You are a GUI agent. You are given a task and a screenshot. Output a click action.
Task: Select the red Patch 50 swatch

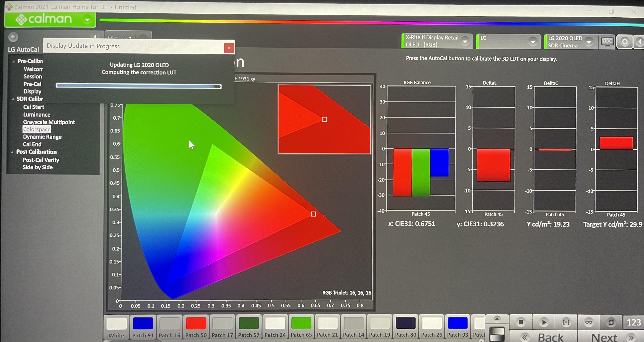pyautogui.click(x=196, y=327)
